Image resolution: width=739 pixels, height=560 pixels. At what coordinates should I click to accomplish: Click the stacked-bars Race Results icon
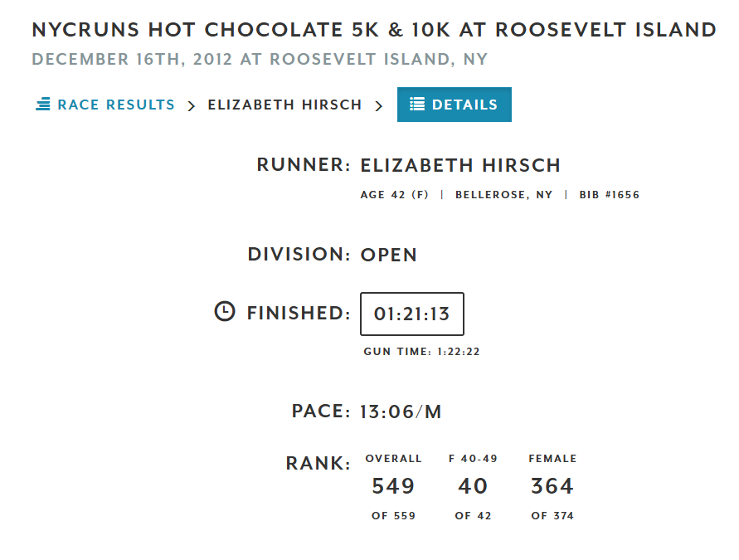tap(43, 105)
